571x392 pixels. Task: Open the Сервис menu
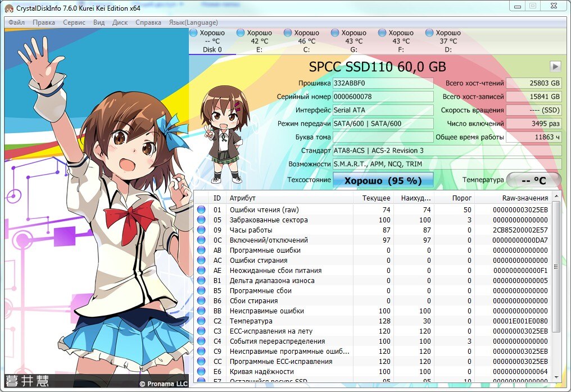pos(74,22)
